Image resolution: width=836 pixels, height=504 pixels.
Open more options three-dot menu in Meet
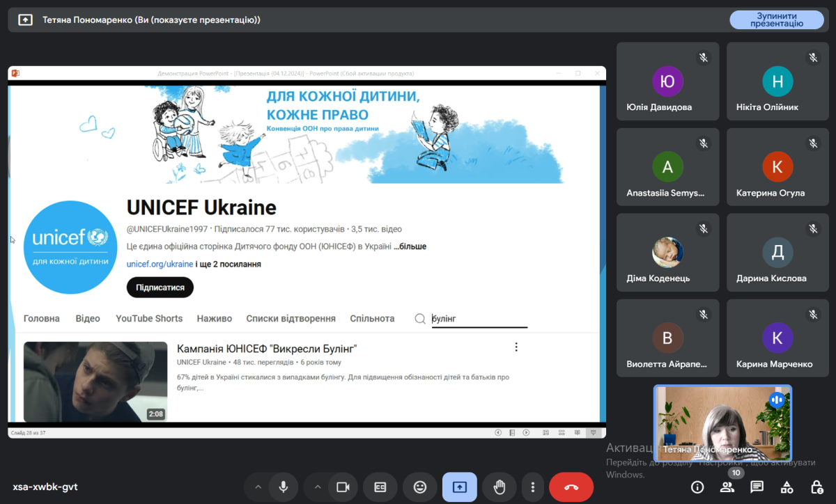[x=532, y=487]
